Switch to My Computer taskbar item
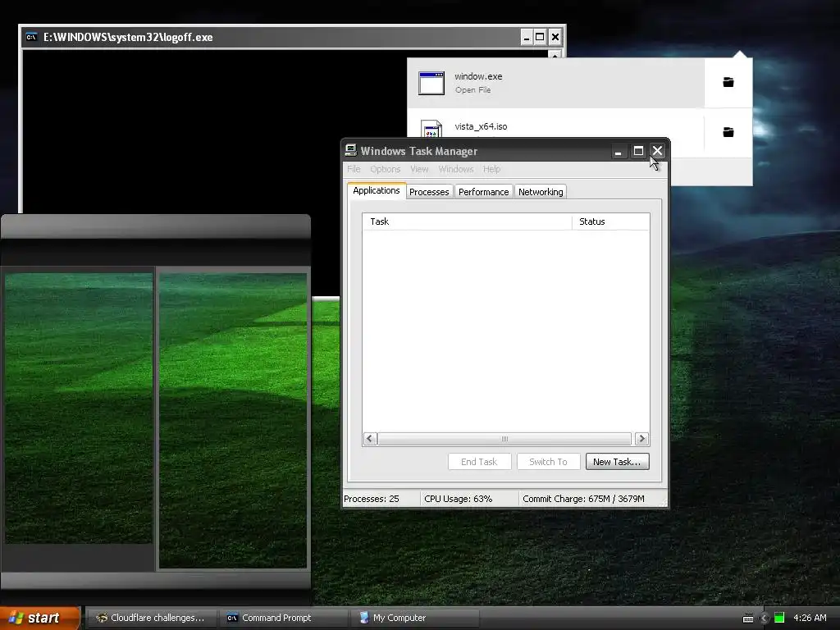The width and height of the screenshot is (840, 630). coord(414,618)
